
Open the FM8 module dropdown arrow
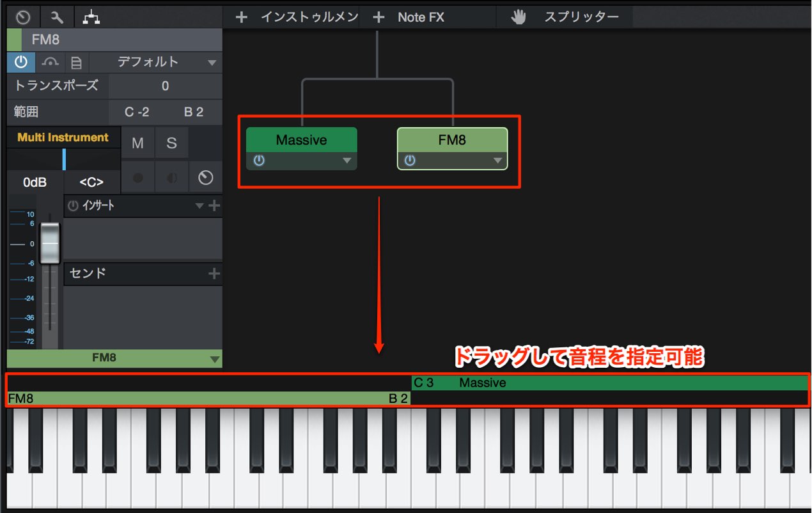pyautogui.click(x=497, y=161)
